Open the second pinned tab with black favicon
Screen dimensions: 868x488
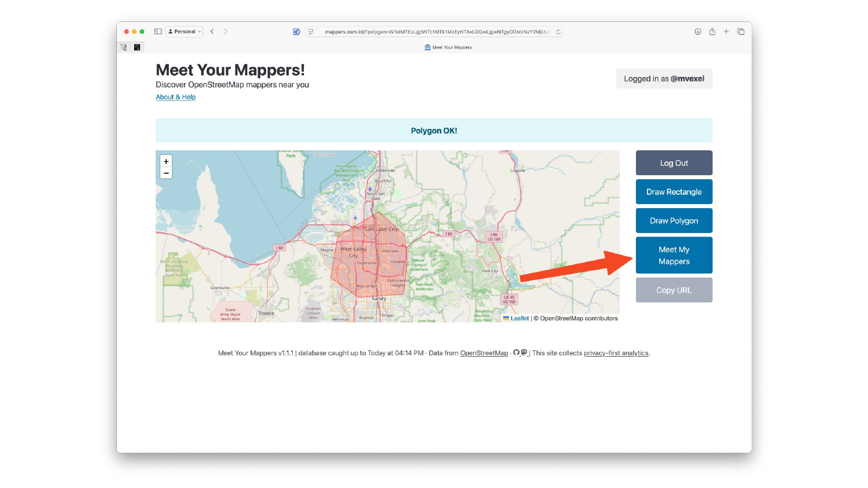137,47
